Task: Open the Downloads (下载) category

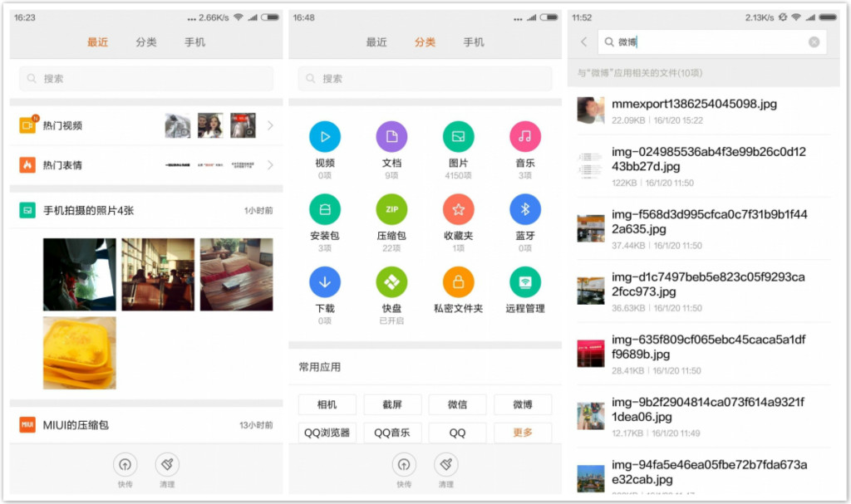Action: click(325, 281)
